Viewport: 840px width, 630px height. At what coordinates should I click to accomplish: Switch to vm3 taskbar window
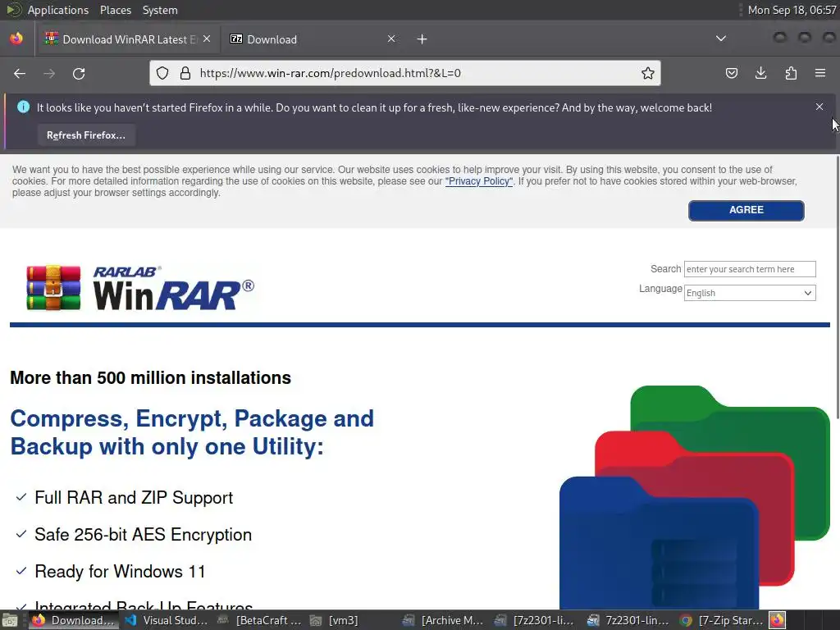[335, 620]
